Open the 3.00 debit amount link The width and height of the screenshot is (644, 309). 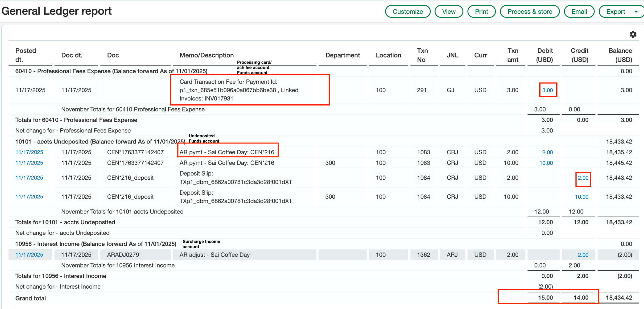(547, 90)
